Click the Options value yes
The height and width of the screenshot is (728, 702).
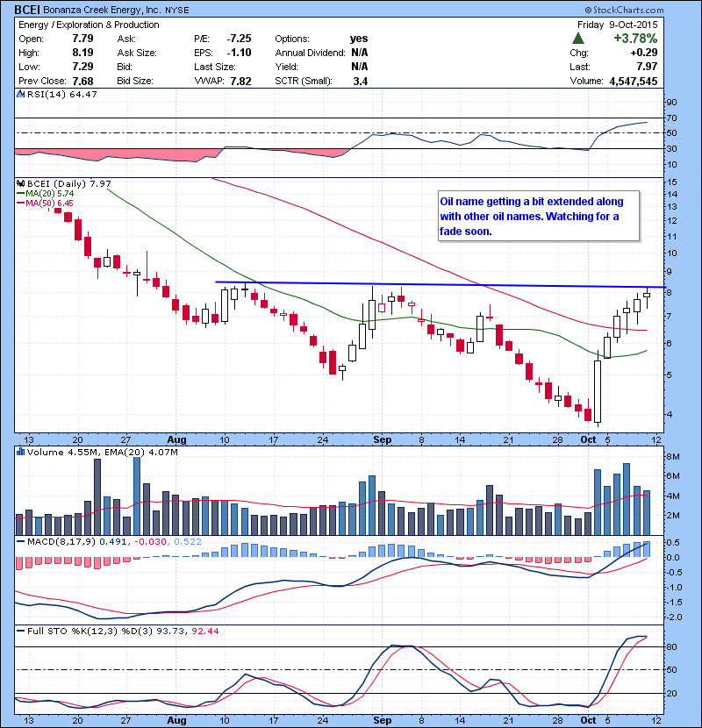pyautogui.click(x=359, y=39)
